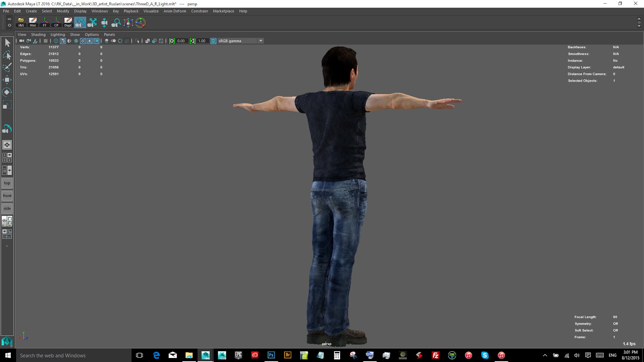Click the FT freeze transforms shelf button
This screenshot has height=362, width=644.
[45, 23]
